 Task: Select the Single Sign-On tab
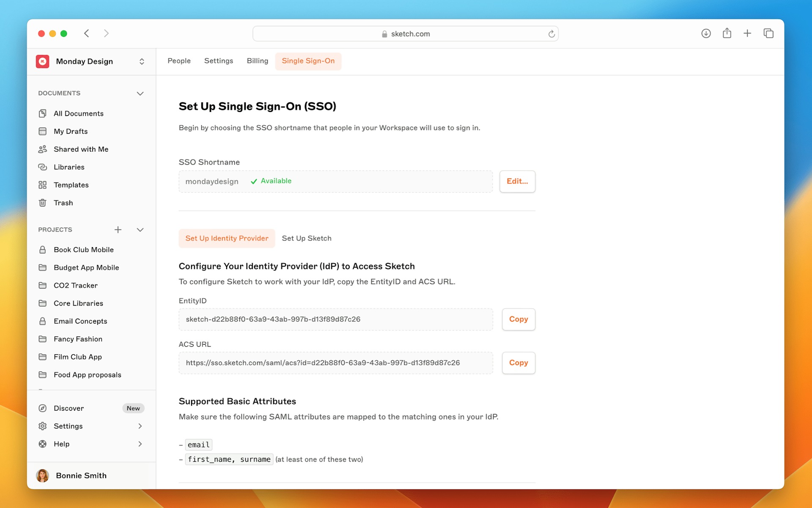pyautogui.click(x=308, y=61)
